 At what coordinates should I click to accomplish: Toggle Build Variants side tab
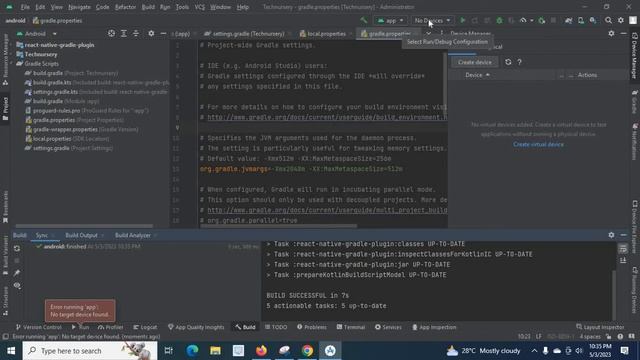pyautogui.click(x=5, y=255)
